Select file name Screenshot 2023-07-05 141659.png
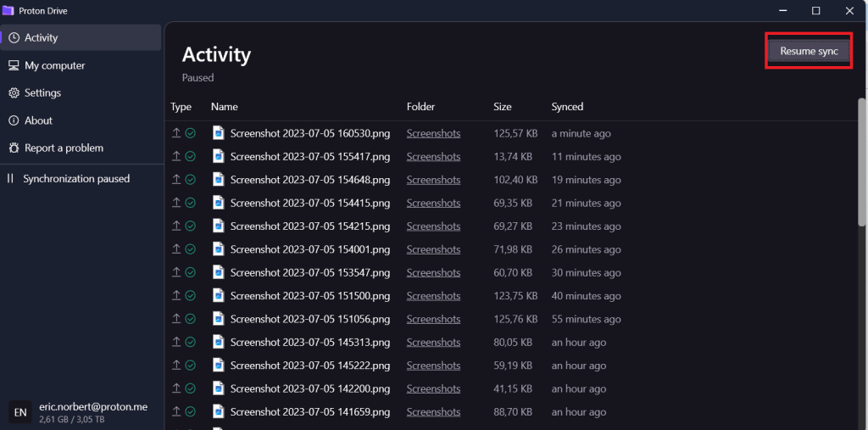Screen dimensions: 868x430 click(310, 412)
